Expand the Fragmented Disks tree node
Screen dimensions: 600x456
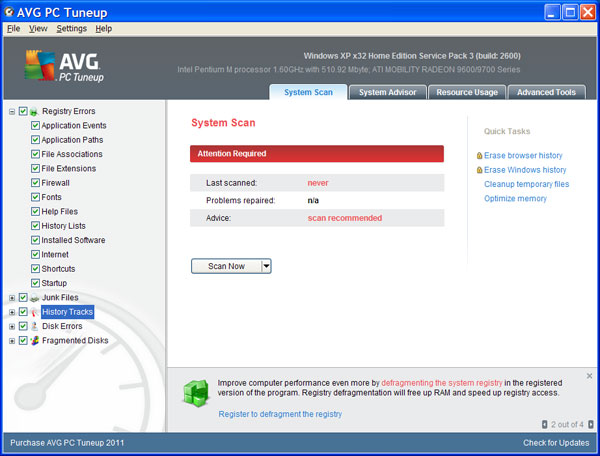(12, 341)
